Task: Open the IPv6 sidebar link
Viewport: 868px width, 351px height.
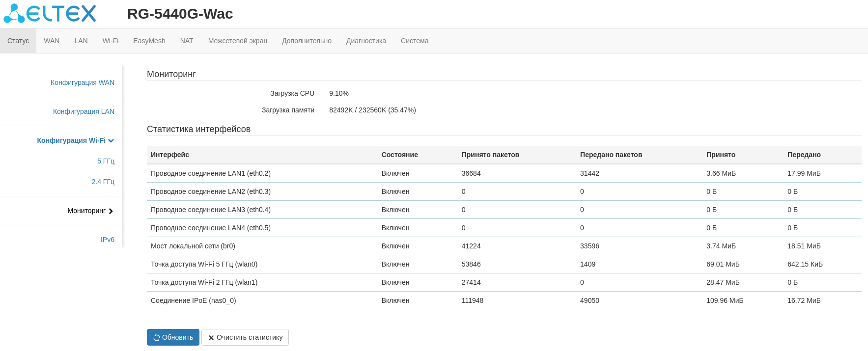Action: click(x=108, y=240)
